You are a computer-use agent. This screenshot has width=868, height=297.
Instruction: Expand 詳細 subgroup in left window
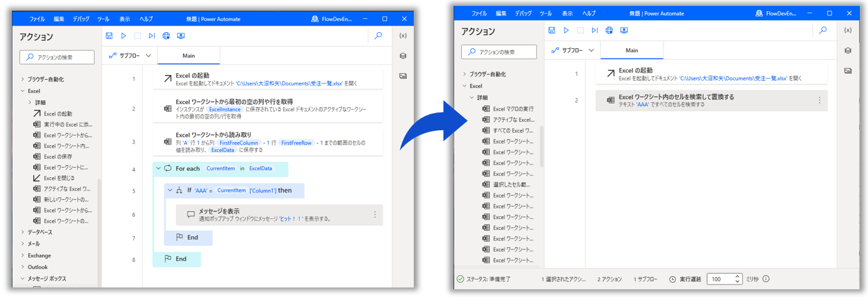point(30,102)
